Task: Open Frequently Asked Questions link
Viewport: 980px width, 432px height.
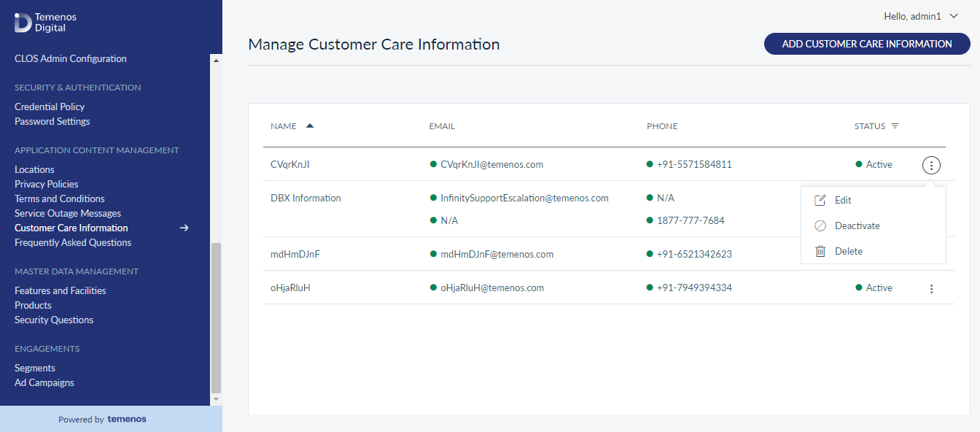Action: [x=73, y=242]
